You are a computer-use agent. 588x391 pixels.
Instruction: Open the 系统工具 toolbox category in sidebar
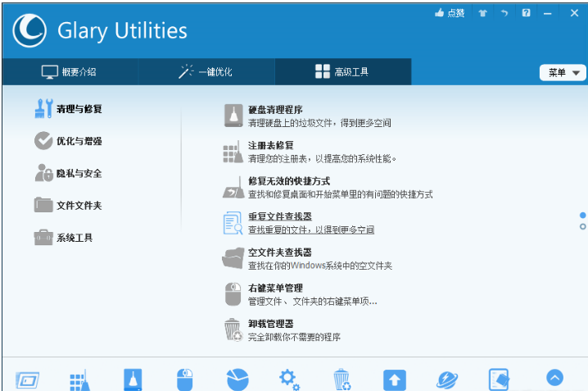(x=64, y=238)
